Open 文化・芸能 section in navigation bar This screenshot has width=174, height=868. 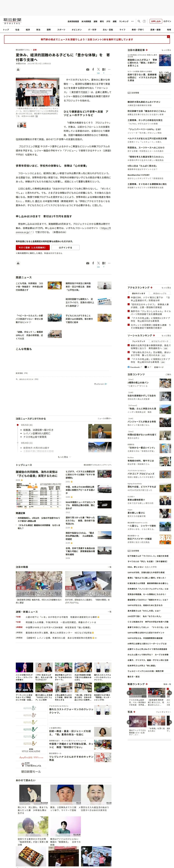(108, 30)
